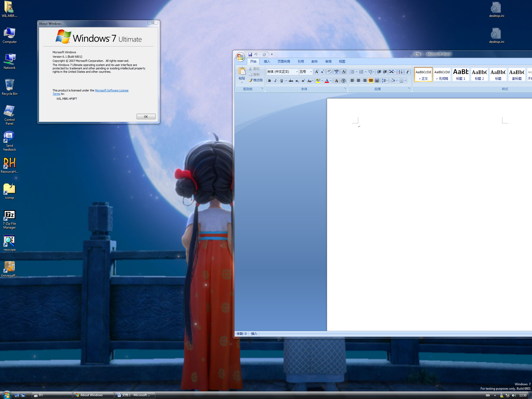Open the font size dropdown
Screen dimensions: 532x399
coord(311,72)
